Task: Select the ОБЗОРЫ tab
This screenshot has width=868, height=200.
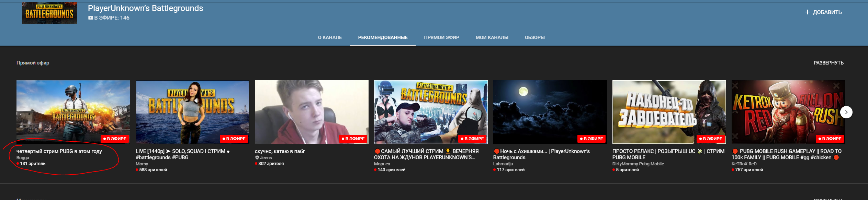Action: [x=534, y=37]
